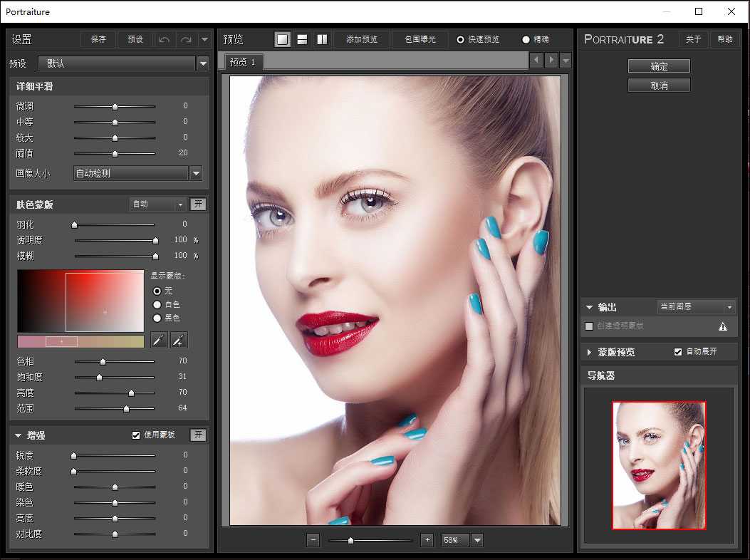Click the 阈值 slider handle
Image resolution: width=750 pixels, height=560 pixels.
point(115,153)
